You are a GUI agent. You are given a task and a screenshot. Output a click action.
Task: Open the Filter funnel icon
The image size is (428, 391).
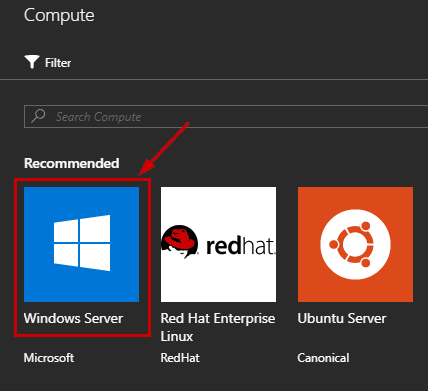32,62
